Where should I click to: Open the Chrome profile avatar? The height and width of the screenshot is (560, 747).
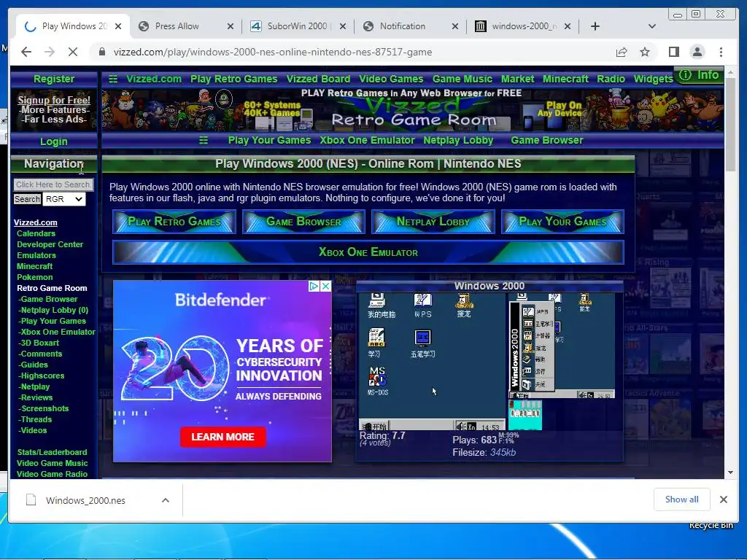[697, 52]
